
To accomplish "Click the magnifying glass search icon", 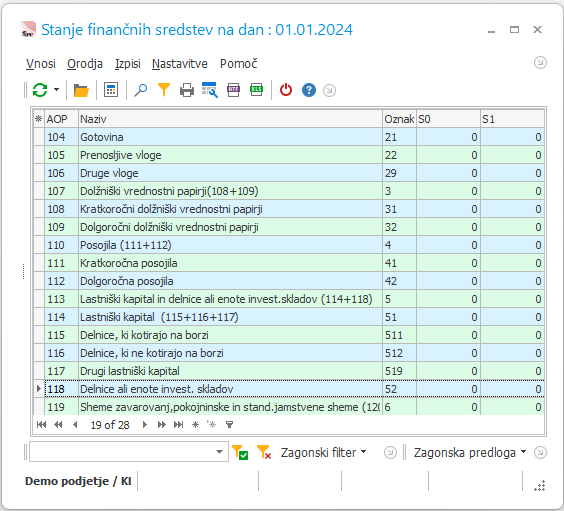I will point(141,90).
